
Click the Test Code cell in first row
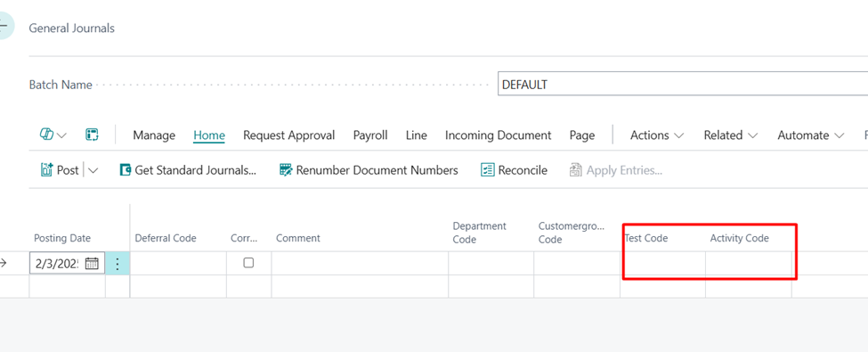(662, 263)
